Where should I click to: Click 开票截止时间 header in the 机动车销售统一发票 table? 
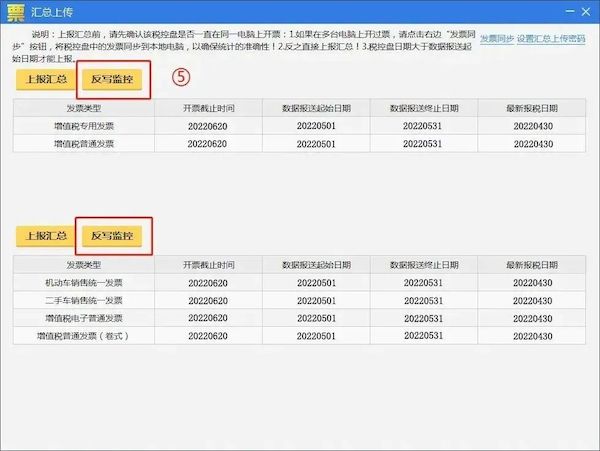209,265
